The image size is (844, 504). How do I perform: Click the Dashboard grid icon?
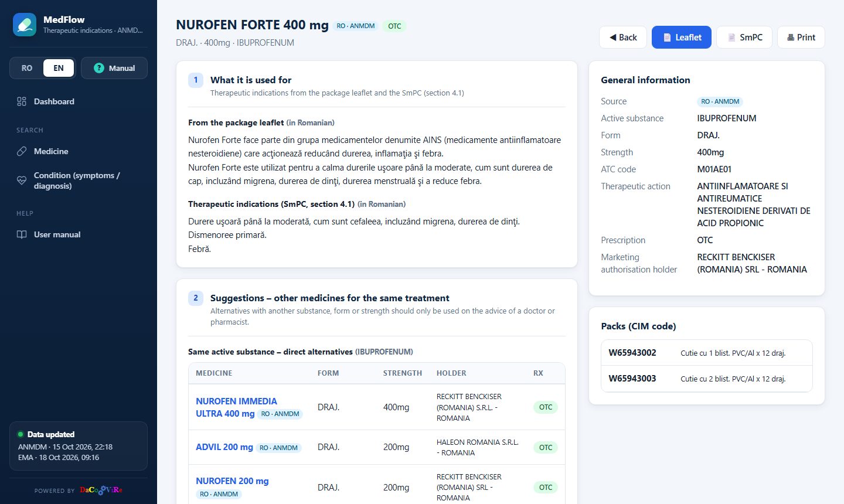(x=22, y=101)
